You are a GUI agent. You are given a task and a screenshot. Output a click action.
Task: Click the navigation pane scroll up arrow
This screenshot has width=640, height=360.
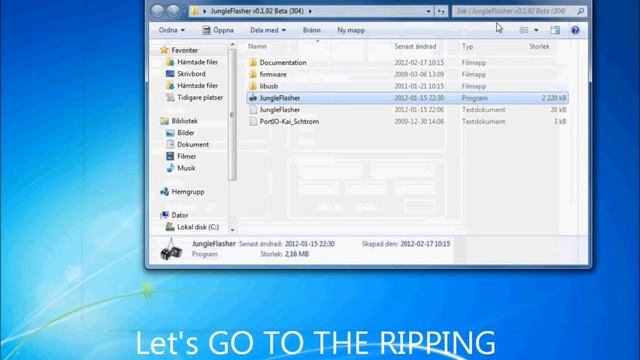[x=232, y=44]
